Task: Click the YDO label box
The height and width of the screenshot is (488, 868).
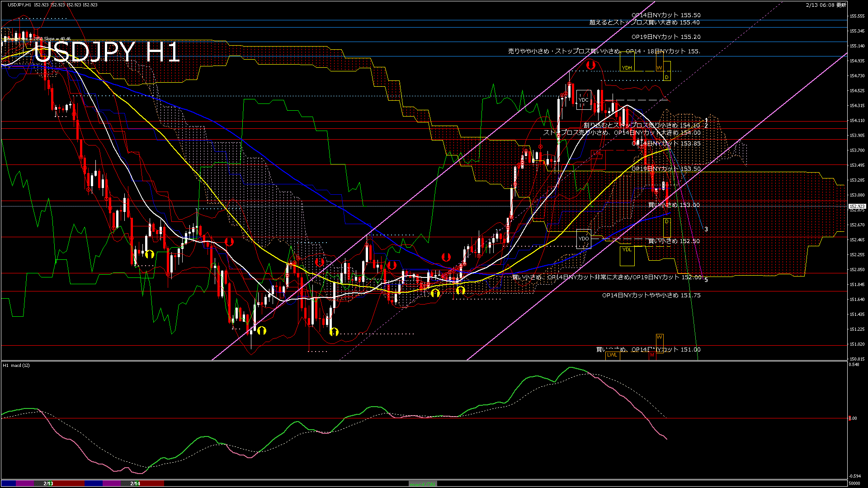Action: pos(584,239)
